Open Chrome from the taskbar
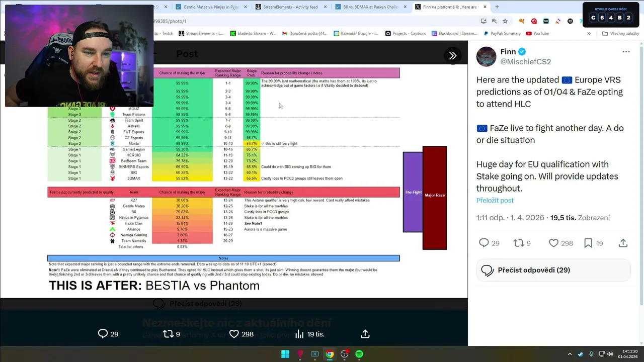Image resolution: width=644 pixels, height=362 pixels. [330, 354]
